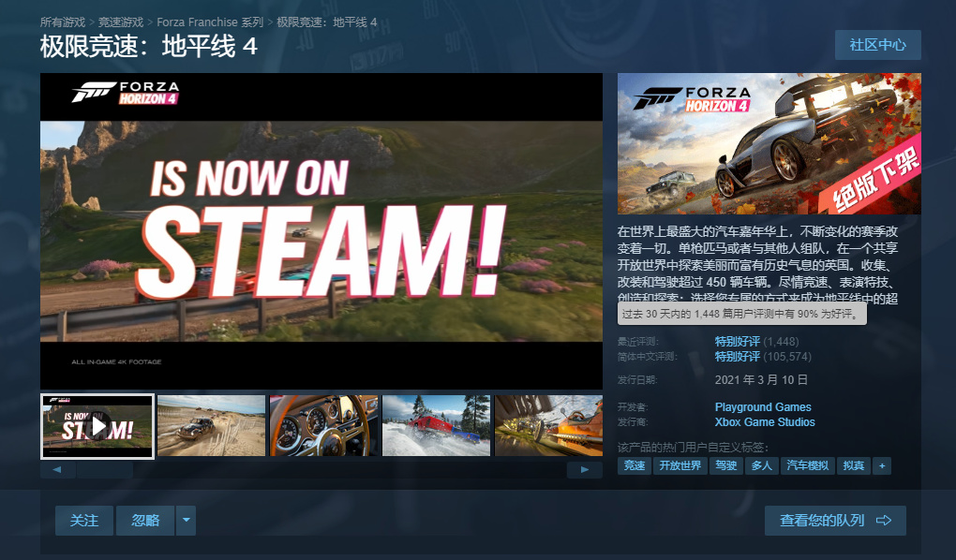This screenshot has height=560, width=956.
Task: Click the 关注 follow button
Action: click(x=84, y=521)
